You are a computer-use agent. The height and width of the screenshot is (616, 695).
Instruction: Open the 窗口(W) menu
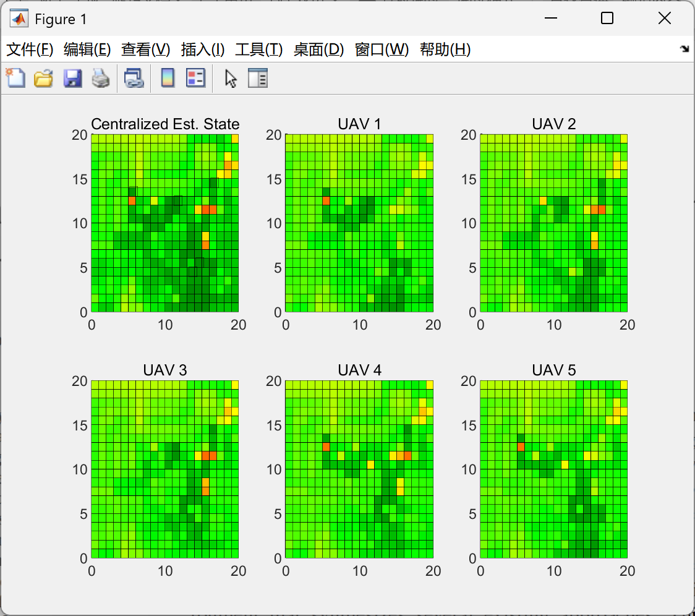pos(382,49)
